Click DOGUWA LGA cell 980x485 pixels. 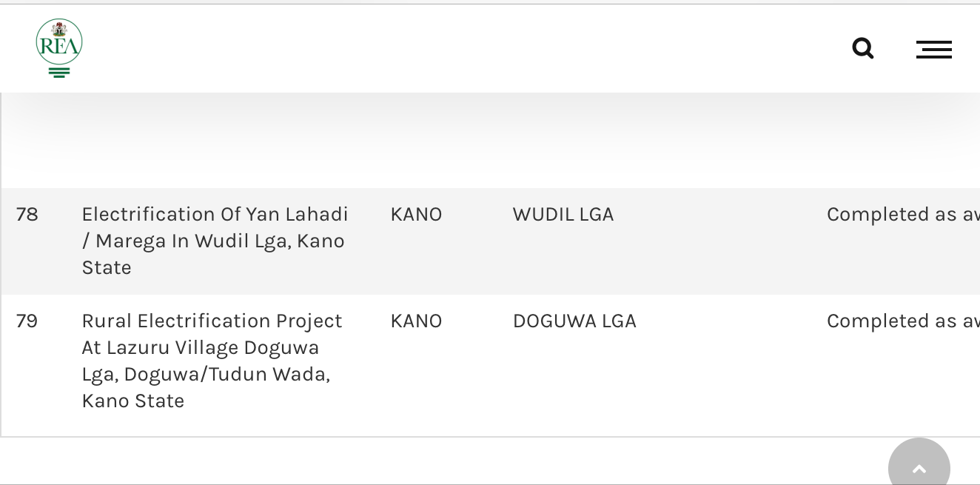(574, 321)
